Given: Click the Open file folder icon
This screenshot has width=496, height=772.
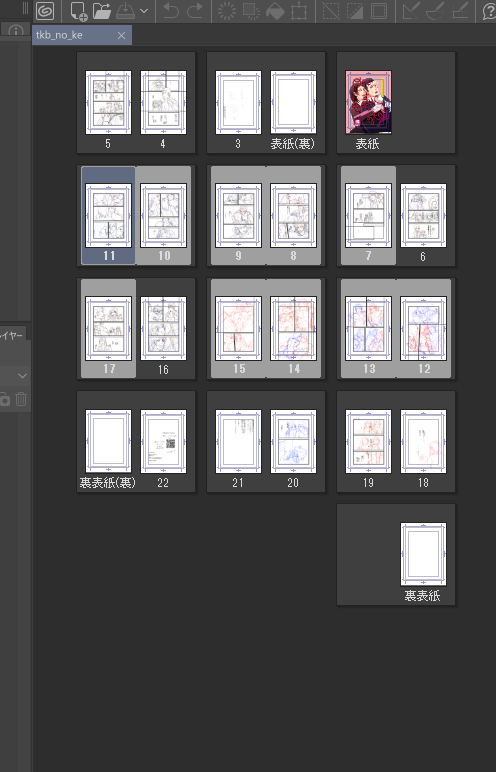Looking at the screenshot, I should click(x=102, y=11).
